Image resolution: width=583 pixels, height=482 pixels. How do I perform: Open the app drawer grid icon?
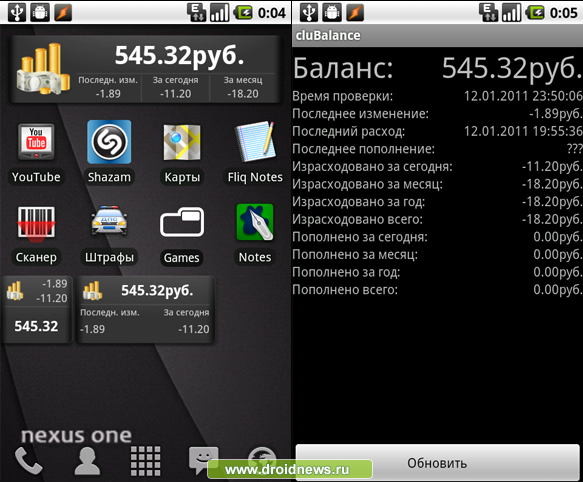145,461
